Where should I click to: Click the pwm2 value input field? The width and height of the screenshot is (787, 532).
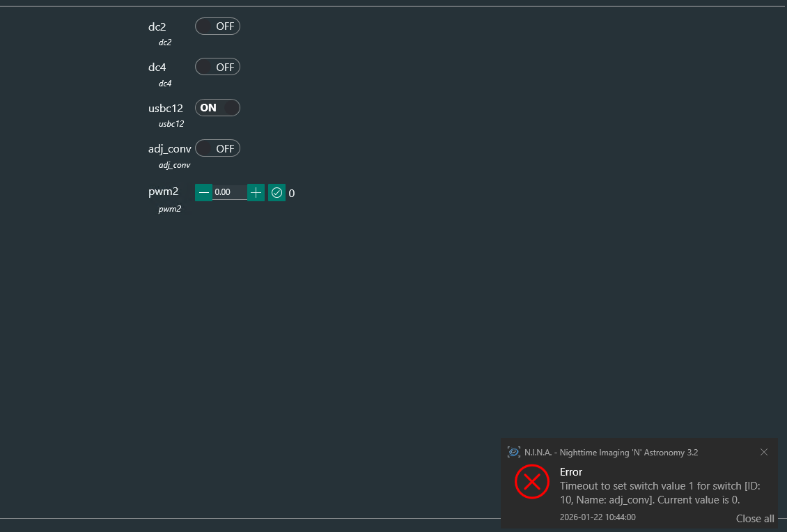click(x=230, y=192)
